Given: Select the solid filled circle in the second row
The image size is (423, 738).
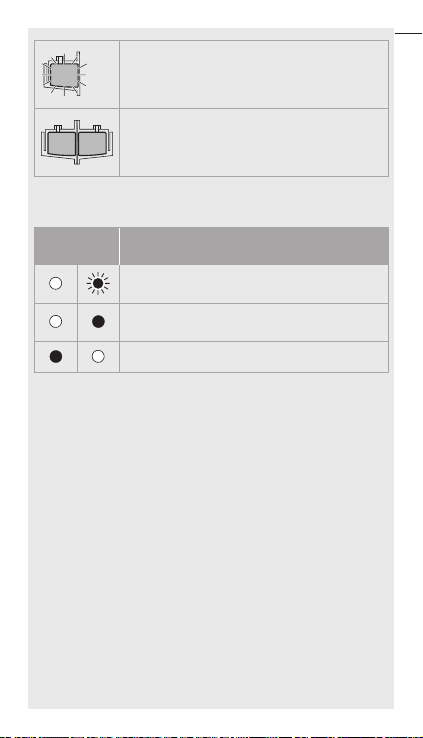Looking at the screenshot, I should [x=98, y=321].
